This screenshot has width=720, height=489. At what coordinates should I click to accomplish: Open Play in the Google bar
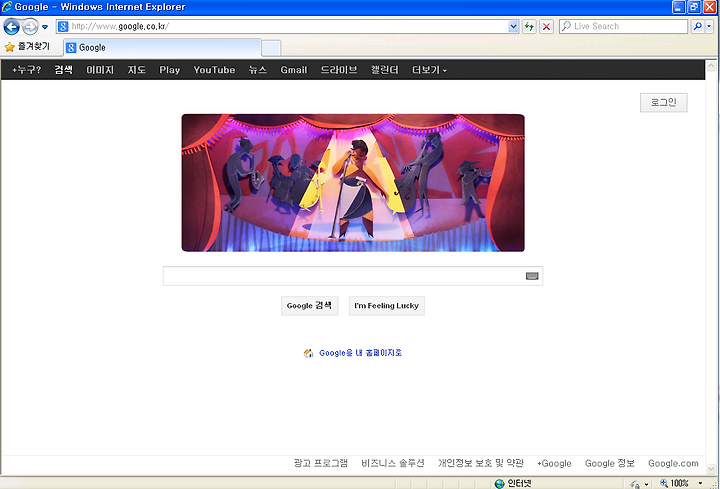tap(169, 70)
